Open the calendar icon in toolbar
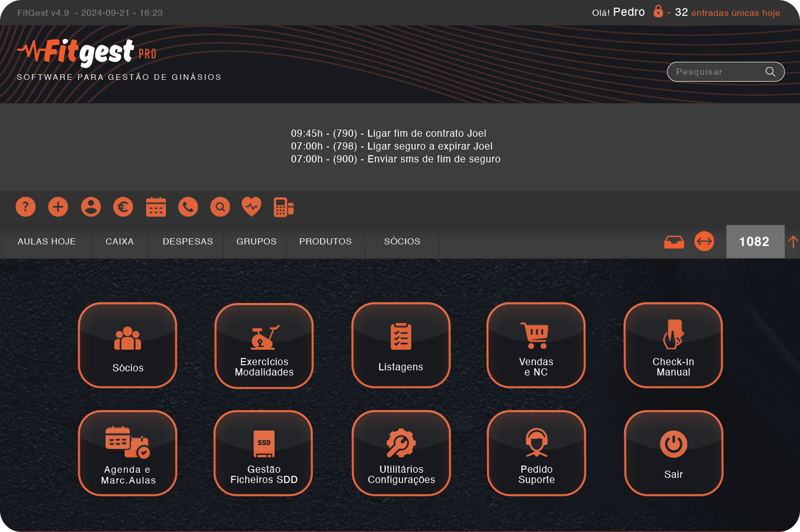Image resolution: width=800 pixels, height=532 pixels. [156, 207]
